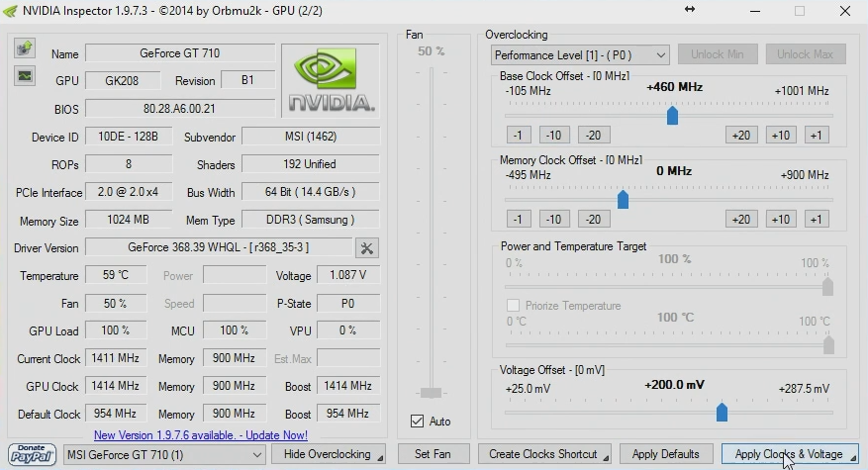Click Memory Clock Offset -20 button
This screenshot has width=868, height=470.
(594, 220)
